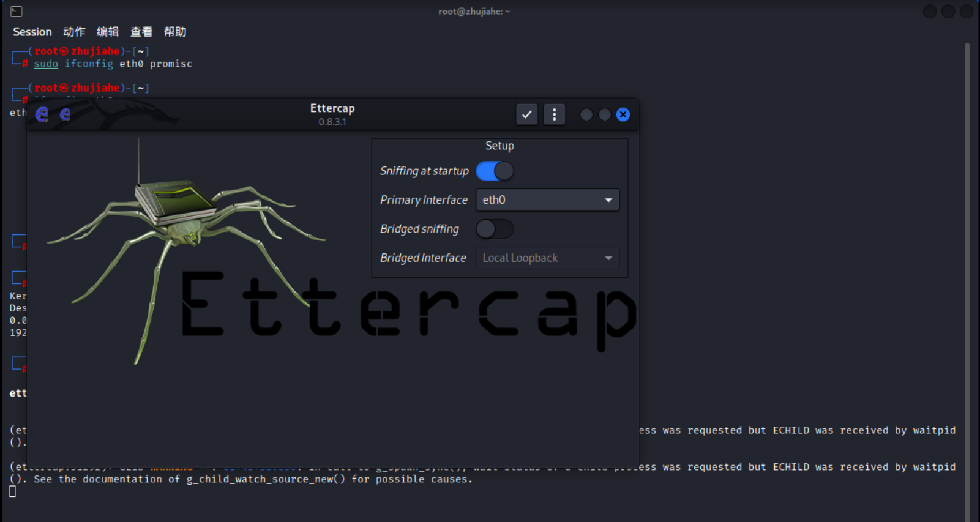The height and width of the screenshot is (522, 980).
Task: Click the 'Setup' heading in Ettercap
Action: click(x=499, y=146)
